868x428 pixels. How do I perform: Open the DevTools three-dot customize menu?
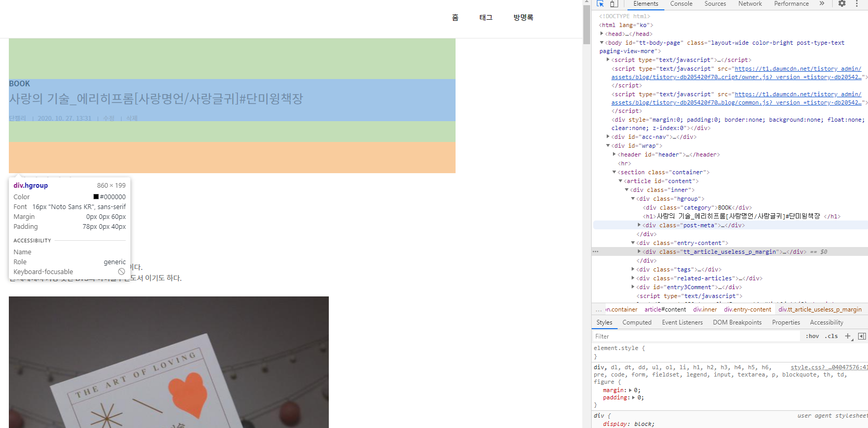(x=857, y=4)
